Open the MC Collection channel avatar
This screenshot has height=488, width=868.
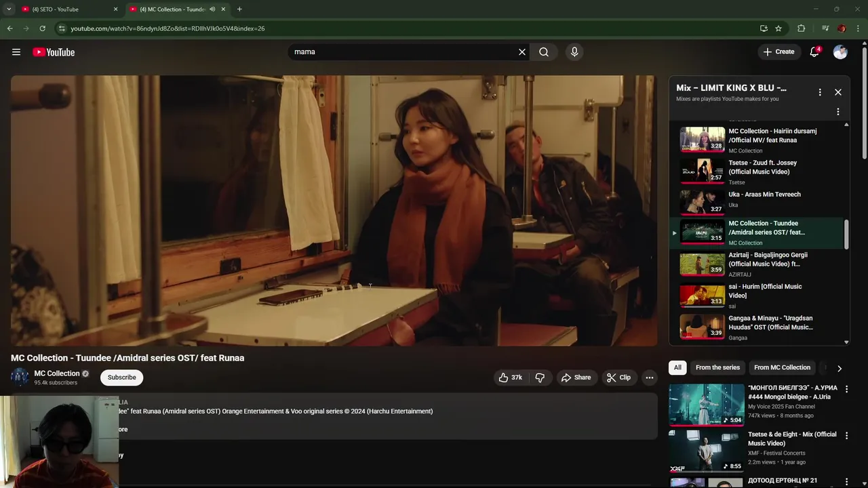(20, 378)
